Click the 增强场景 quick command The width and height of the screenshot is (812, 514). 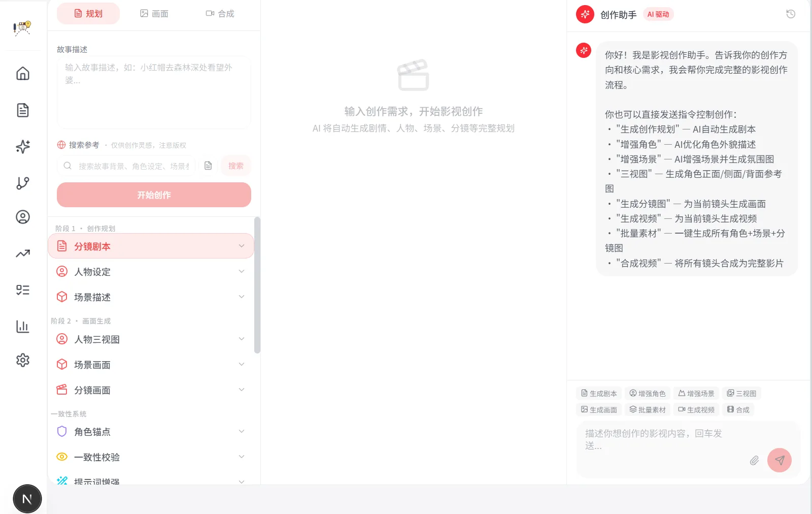click(696, 394)
